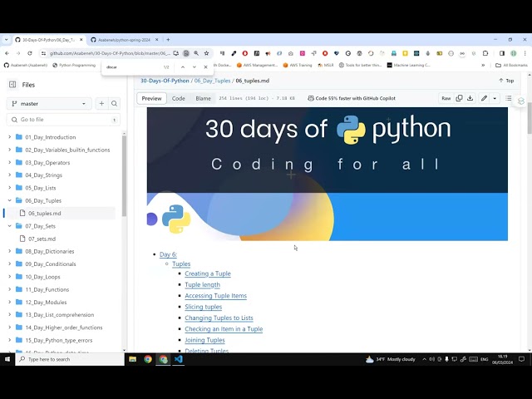Reload the current page
The width and height of the screenshot is (532, 399).
[x=30, y=53]
